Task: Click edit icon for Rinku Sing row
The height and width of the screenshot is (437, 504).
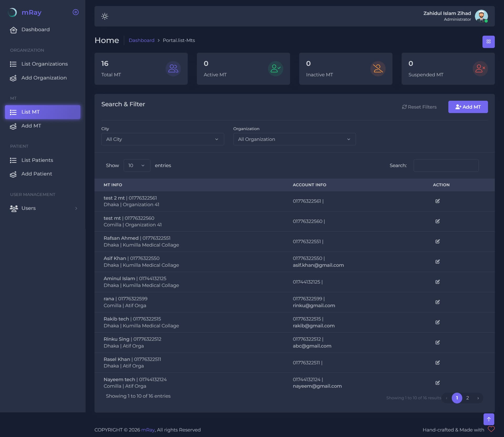Action: coord(438,342)
